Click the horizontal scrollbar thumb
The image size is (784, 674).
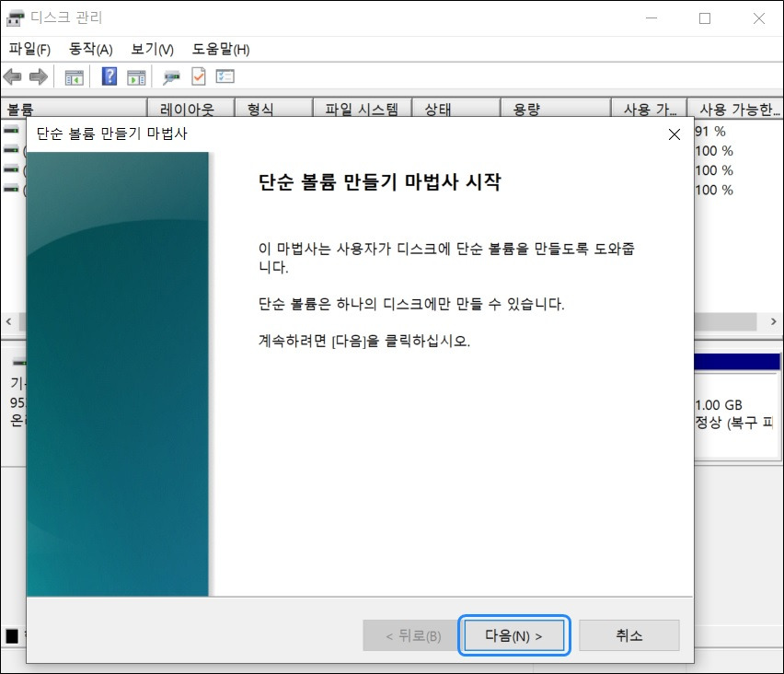725,321
